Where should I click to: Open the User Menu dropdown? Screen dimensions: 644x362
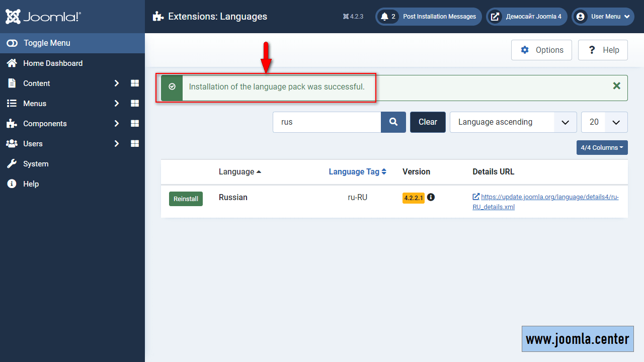(603, 17)
